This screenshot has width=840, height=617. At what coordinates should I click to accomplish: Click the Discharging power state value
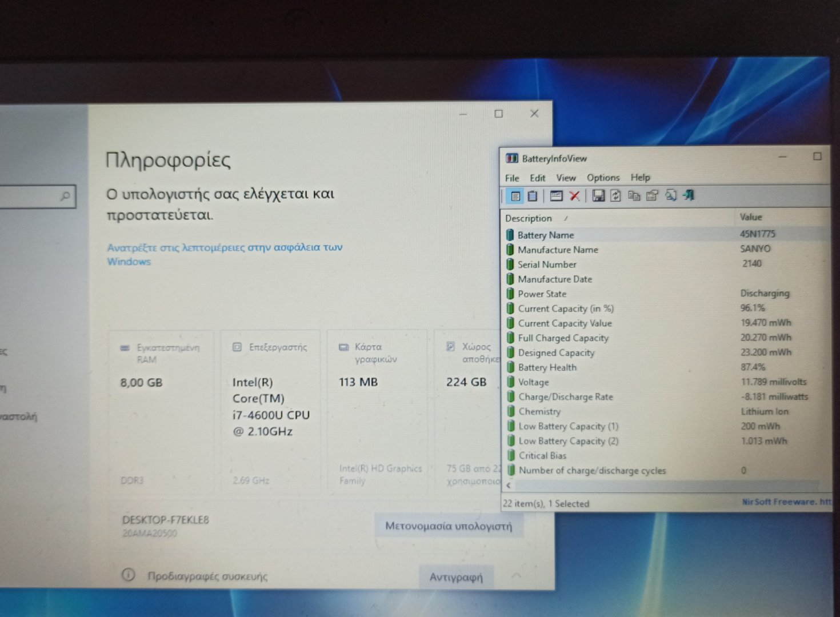click(765, 293)
